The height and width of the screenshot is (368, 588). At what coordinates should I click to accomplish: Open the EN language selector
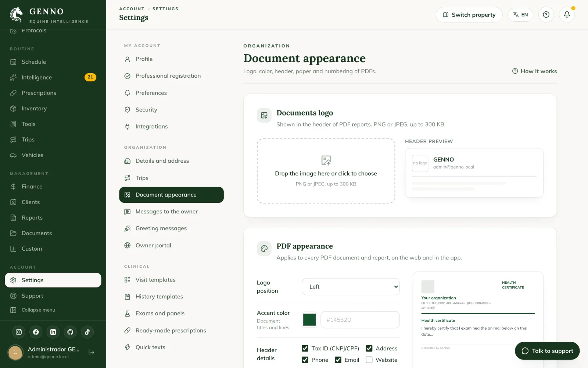[x=520, y=15]
